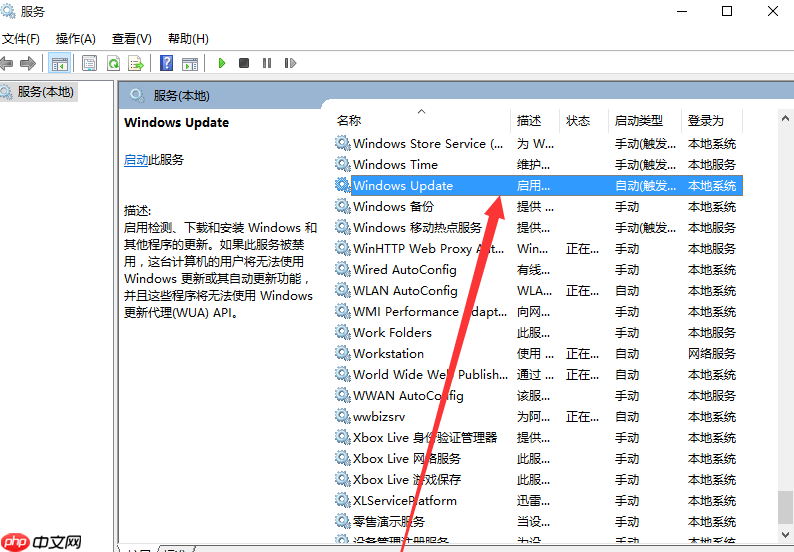Select the WWAN AutoConfig service
The image size is (794, 552).
pyautogui.click(x=538, y=396)
